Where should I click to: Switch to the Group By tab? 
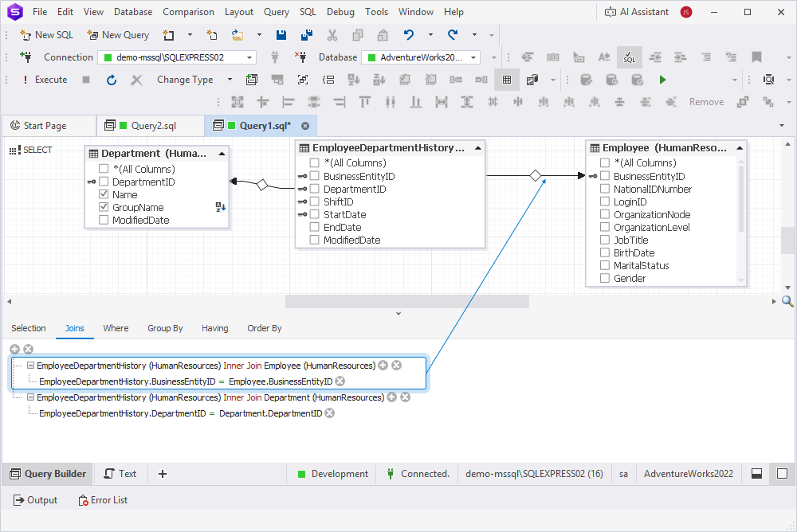point(165,328)
